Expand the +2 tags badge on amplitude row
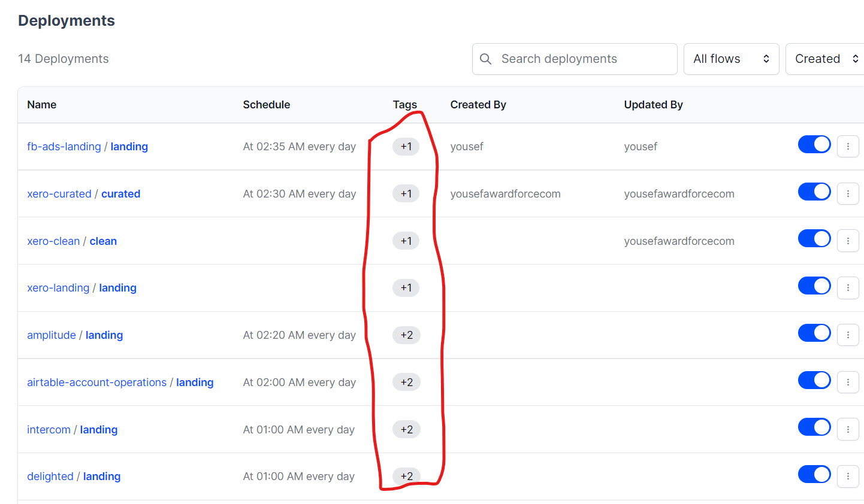The width and height of the screenshot is (864, 504). [x=406, y=335]
